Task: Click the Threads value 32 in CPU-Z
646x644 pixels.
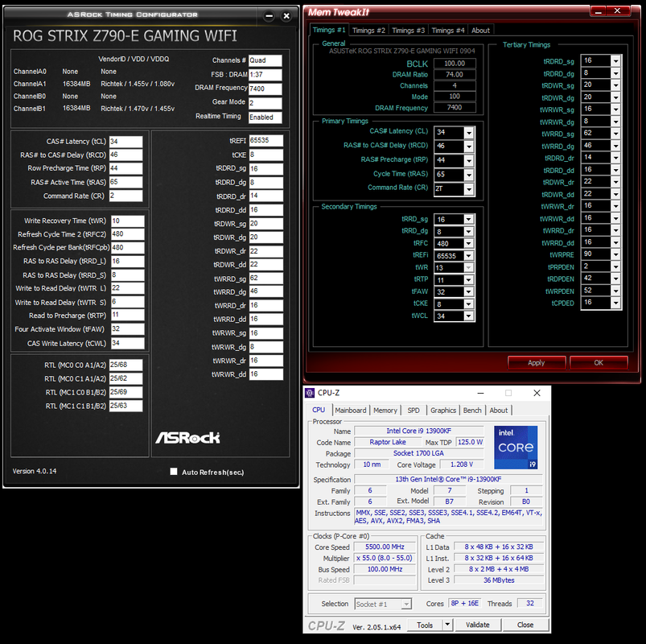Action: pos(530,603)
